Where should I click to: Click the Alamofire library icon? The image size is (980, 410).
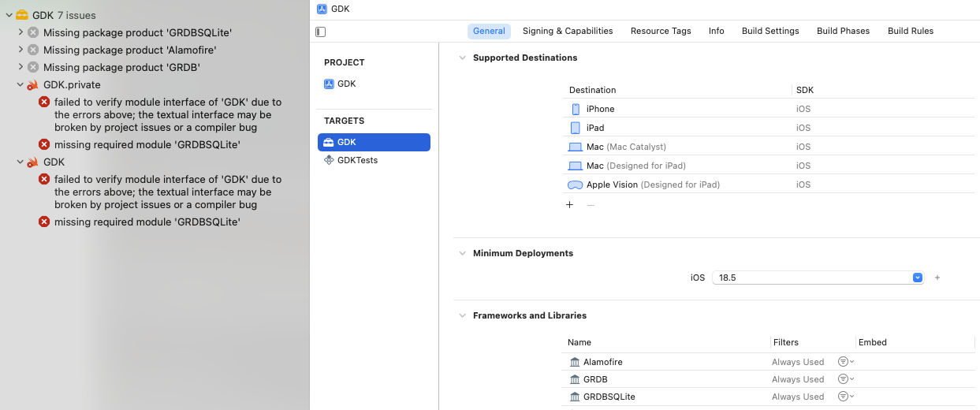[x=575, y=362]
